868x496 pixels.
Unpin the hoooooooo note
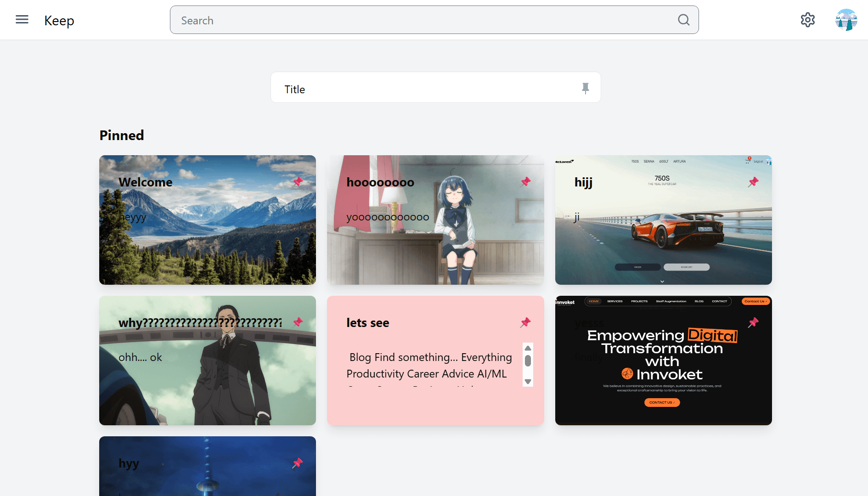click(x=526, y=182)
